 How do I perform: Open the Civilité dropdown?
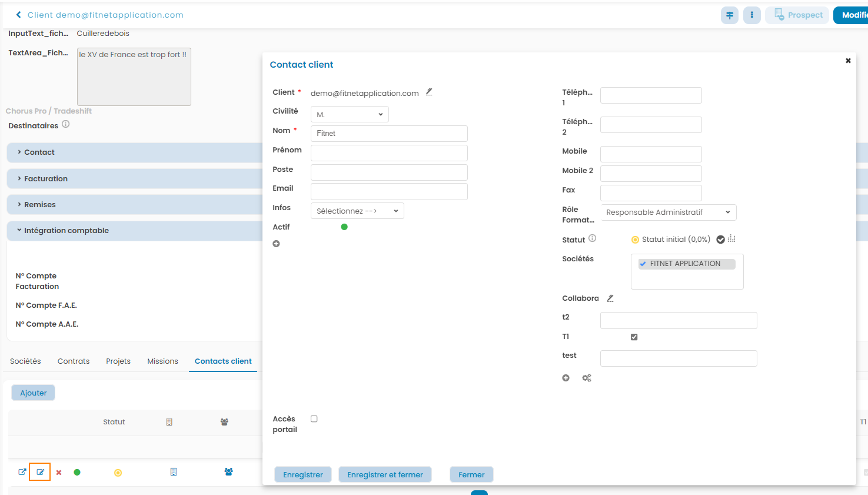coord(350,114)
